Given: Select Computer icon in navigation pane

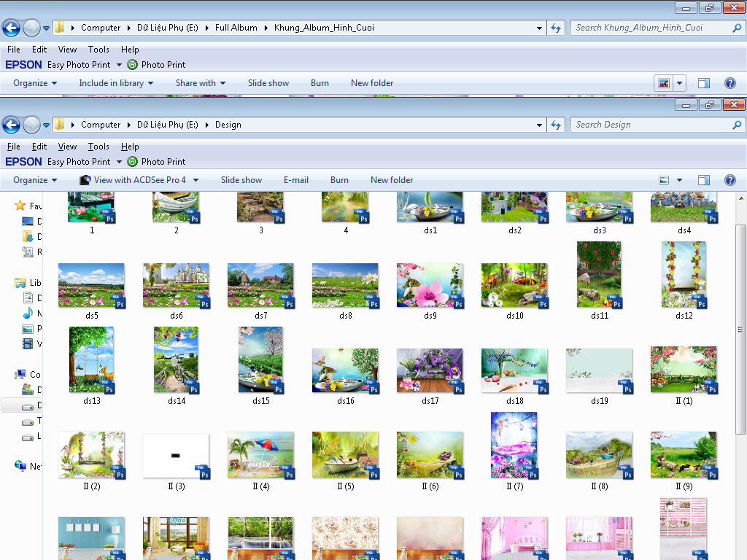Looking at the screenshot, I should coord(20,374).
